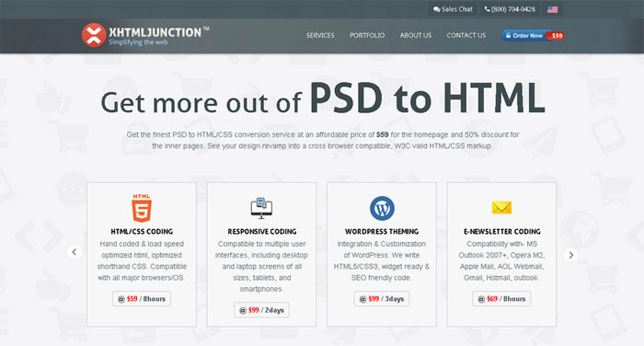Show previous services with left carousel arrow
Image resolution: width=644 pixels, height=346 pixels.
[x=75, y=252]
